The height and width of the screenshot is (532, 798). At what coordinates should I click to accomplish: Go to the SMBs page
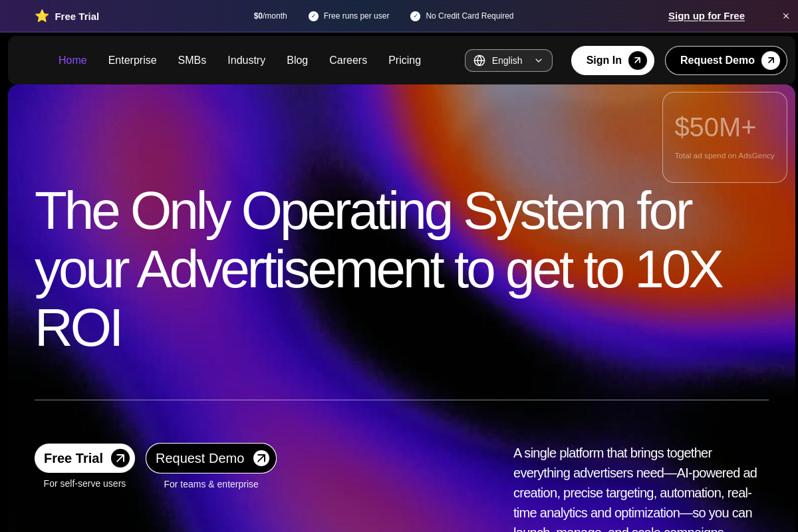click(x=192, y=61)
